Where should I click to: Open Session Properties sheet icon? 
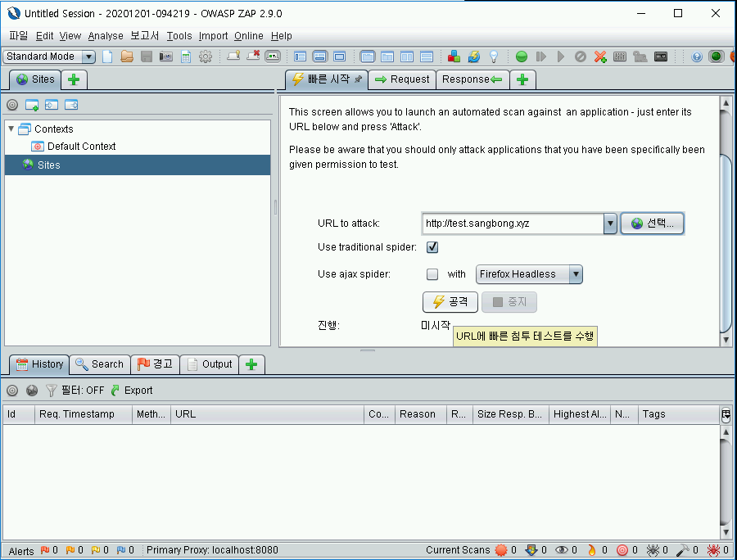click(186, 56)
